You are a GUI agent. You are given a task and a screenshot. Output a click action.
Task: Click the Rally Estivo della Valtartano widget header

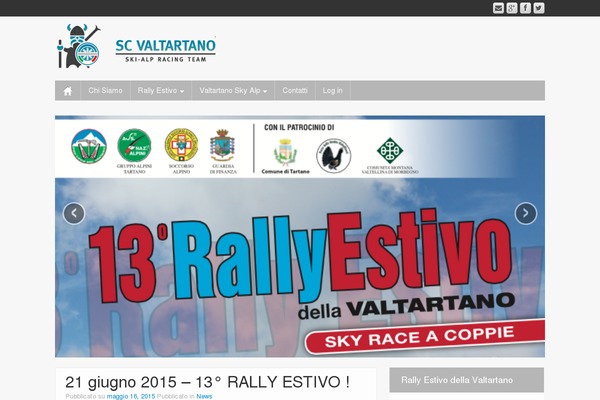(466, 380)
